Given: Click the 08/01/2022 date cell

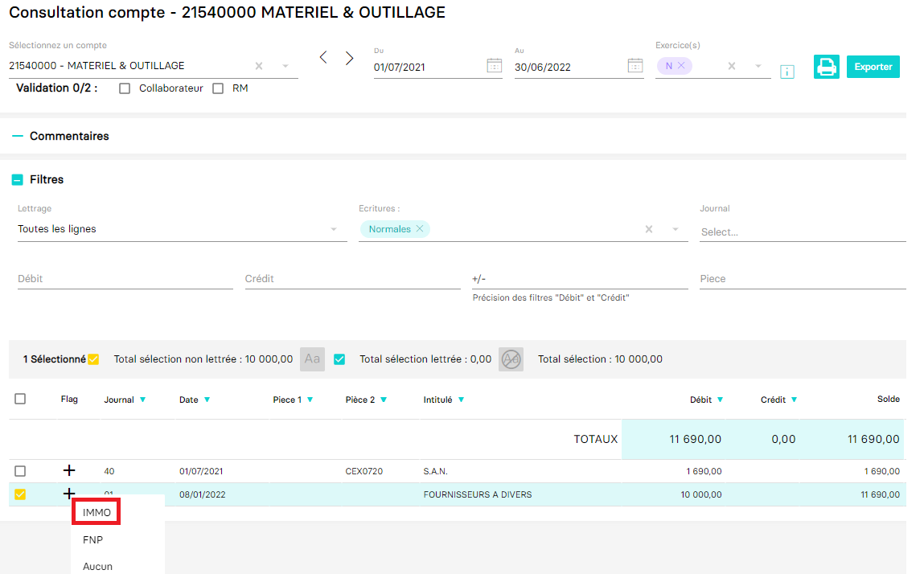Looking at the screenshot, I should [x=202, y=494].
